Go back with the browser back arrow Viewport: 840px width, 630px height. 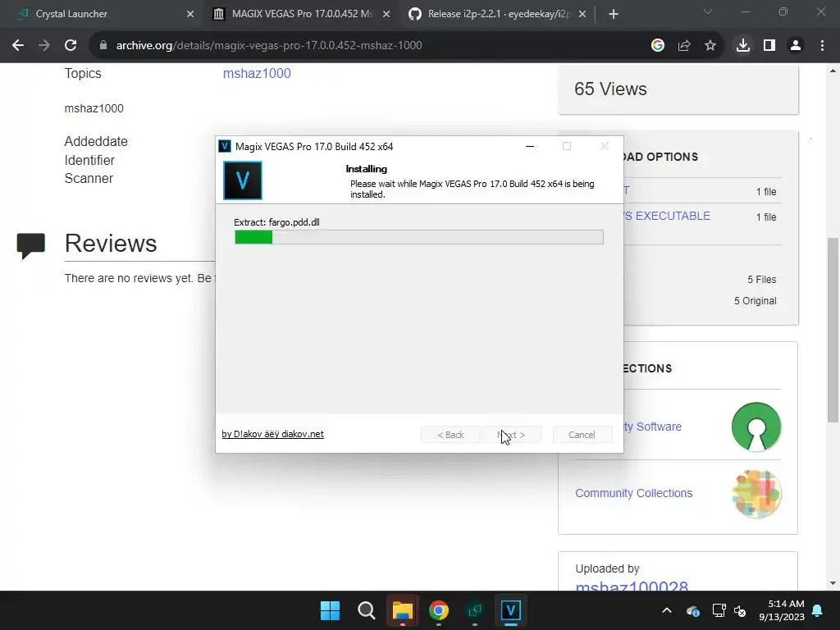point(18,46)
